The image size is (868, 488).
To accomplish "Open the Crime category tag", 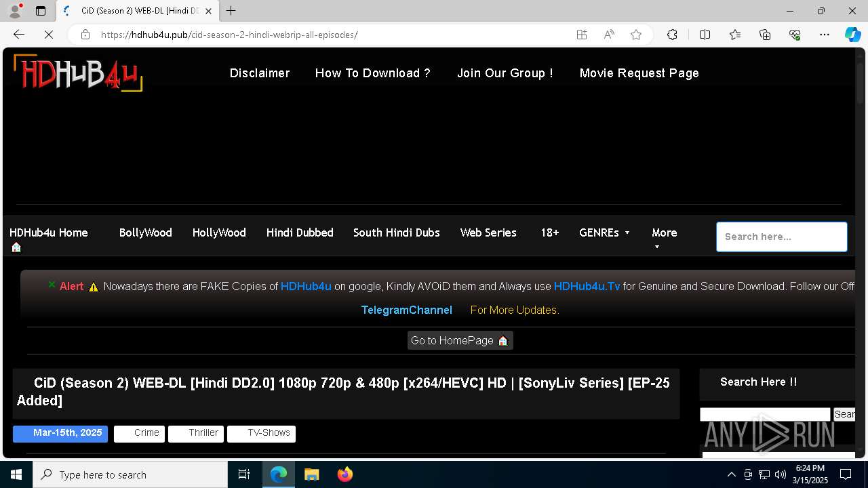I will [x=140, y=433].
